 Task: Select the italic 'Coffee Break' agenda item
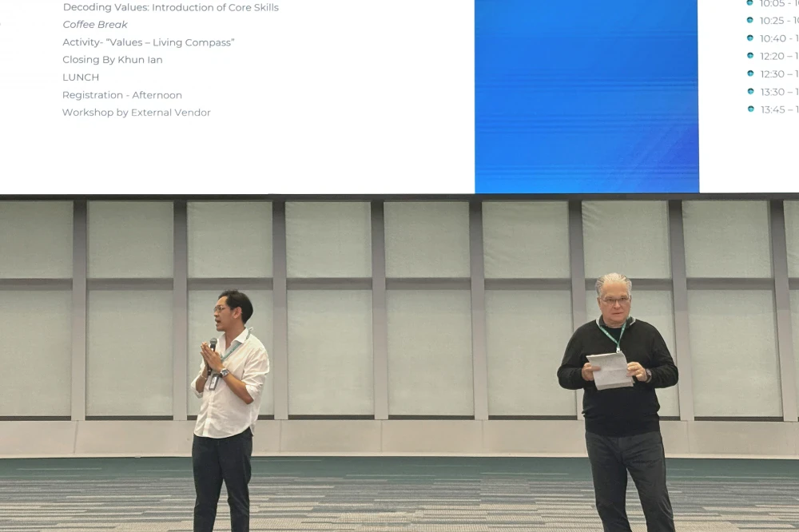(x=95, y=25)
